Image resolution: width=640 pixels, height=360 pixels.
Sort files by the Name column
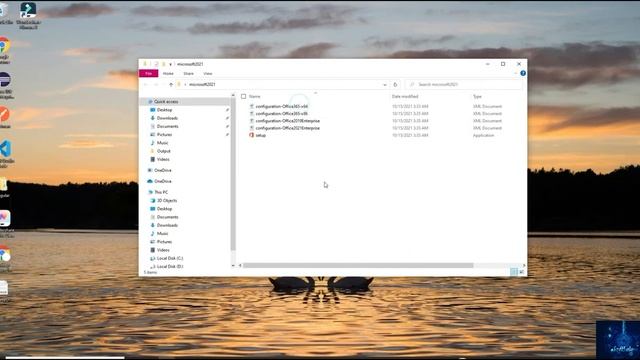pos(255,97)
